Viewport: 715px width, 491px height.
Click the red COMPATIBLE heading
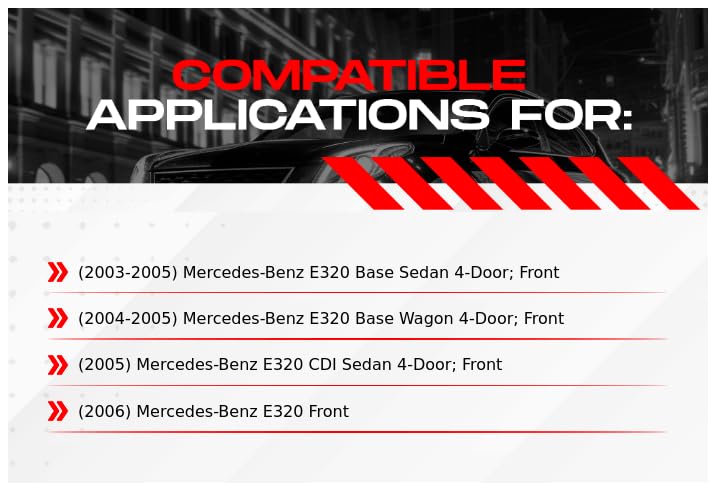349,75
